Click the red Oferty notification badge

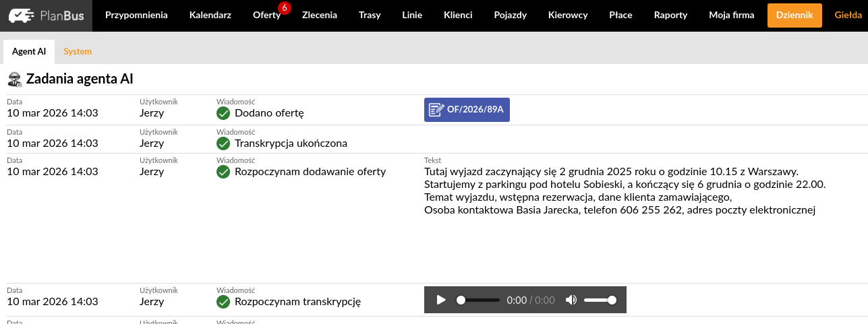285,8
